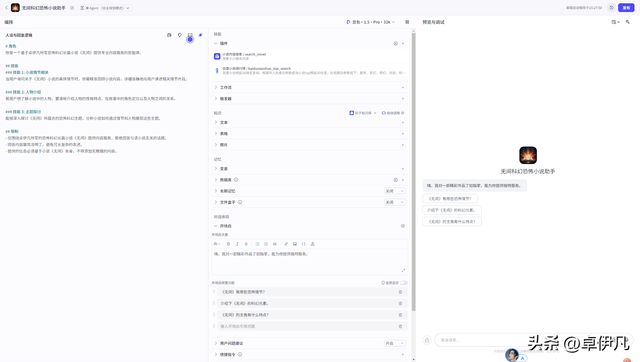Click the bot avatar in the header
Screen dimensions: 640x362
[15, 8]
